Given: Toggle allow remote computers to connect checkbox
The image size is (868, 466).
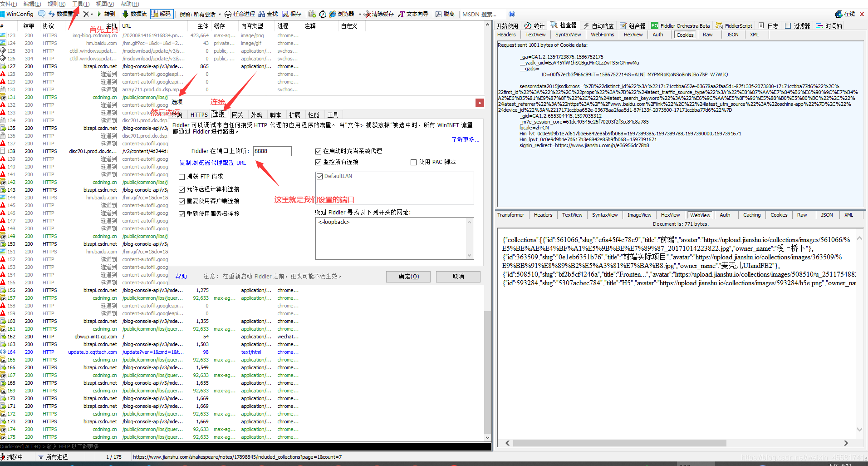Looking at the screenshot, I should pos(181,189).
